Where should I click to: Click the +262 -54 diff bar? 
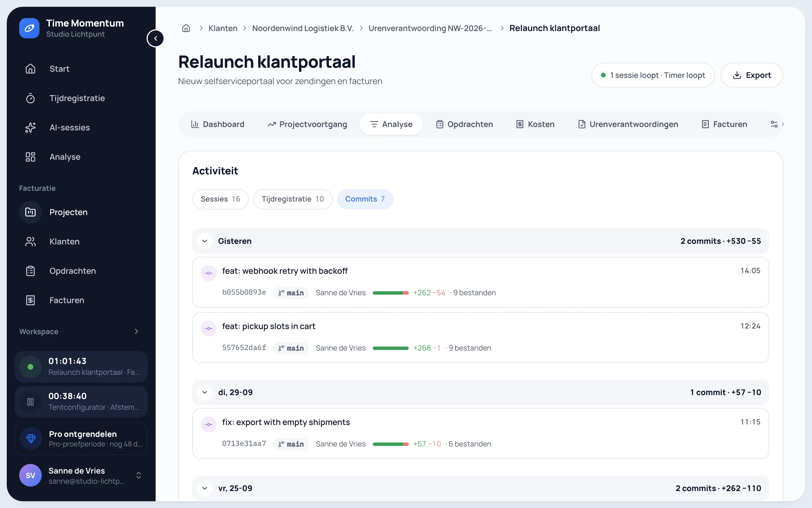[x=390, y=293]
